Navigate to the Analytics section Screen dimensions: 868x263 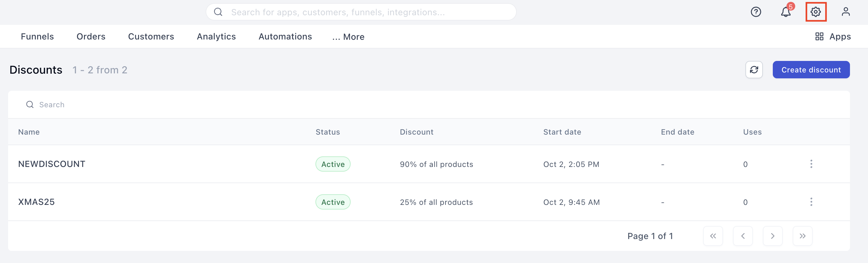[x=216, y=36]
